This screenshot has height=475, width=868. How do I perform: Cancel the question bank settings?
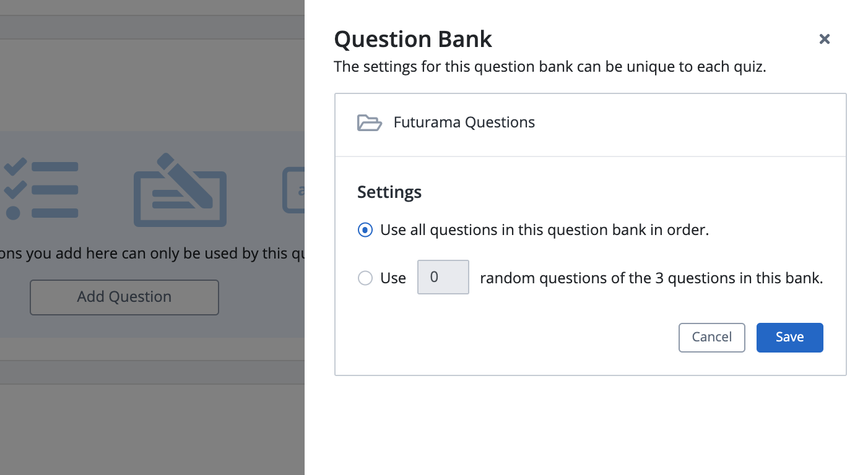(711, 337)
